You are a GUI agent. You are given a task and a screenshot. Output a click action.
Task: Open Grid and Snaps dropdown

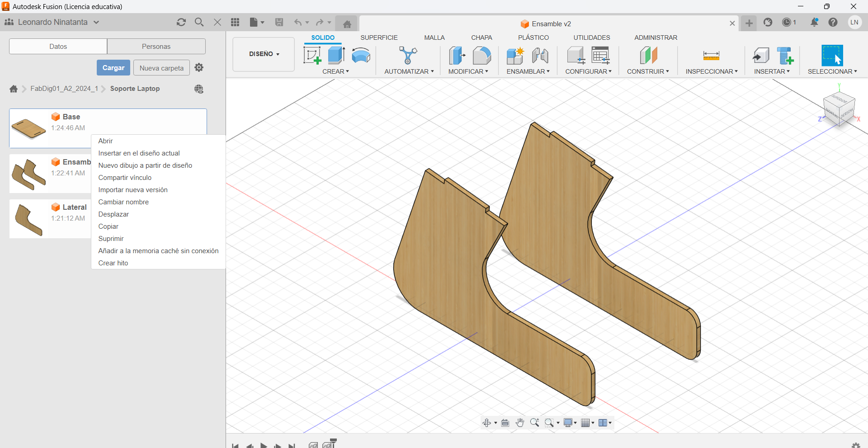(588, 423)
